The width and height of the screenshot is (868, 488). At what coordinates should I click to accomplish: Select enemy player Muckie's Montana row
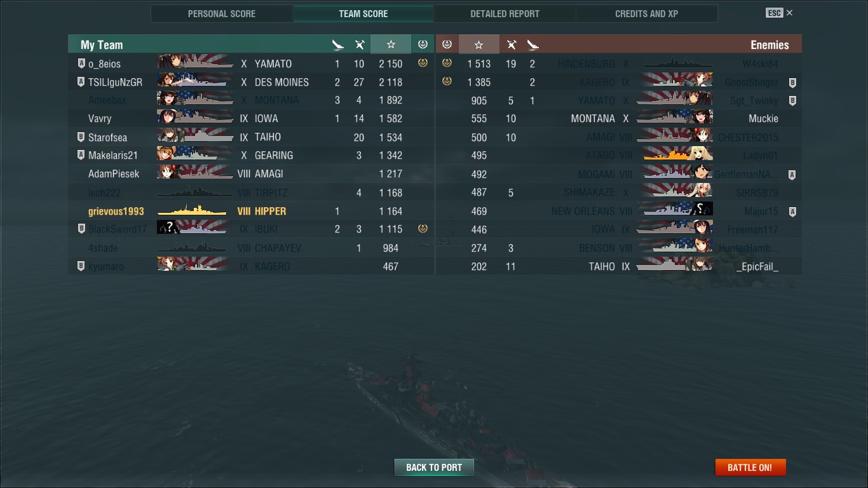pyautogui.click(x=619, y=119)
